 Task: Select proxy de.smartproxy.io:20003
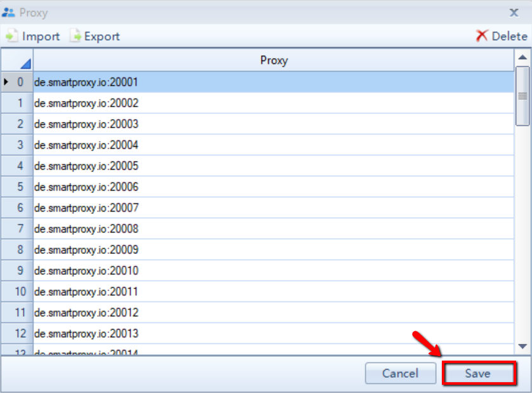click(274, 124)
